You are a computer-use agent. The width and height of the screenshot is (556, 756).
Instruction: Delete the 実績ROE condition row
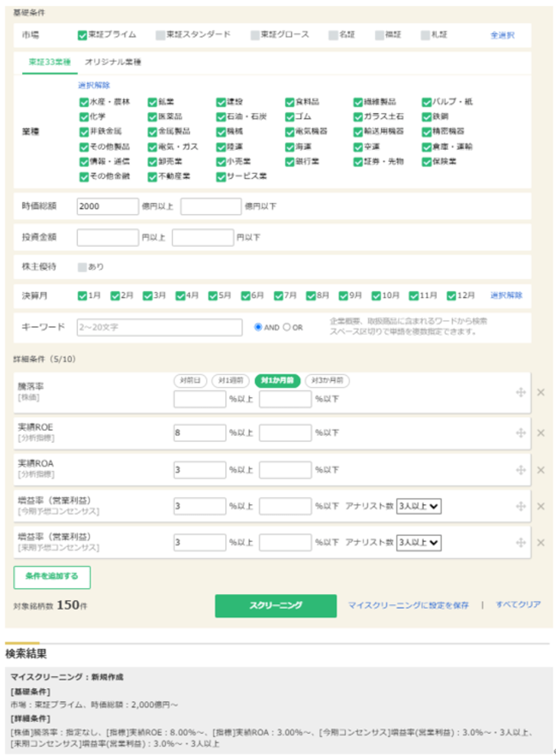pyautogui.click(x=541, y=433)
